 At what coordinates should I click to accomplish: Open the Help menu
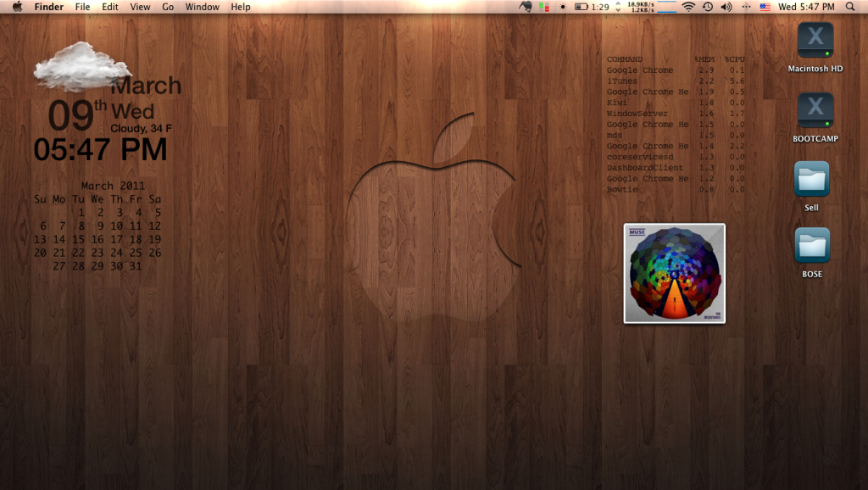point(240,7)
